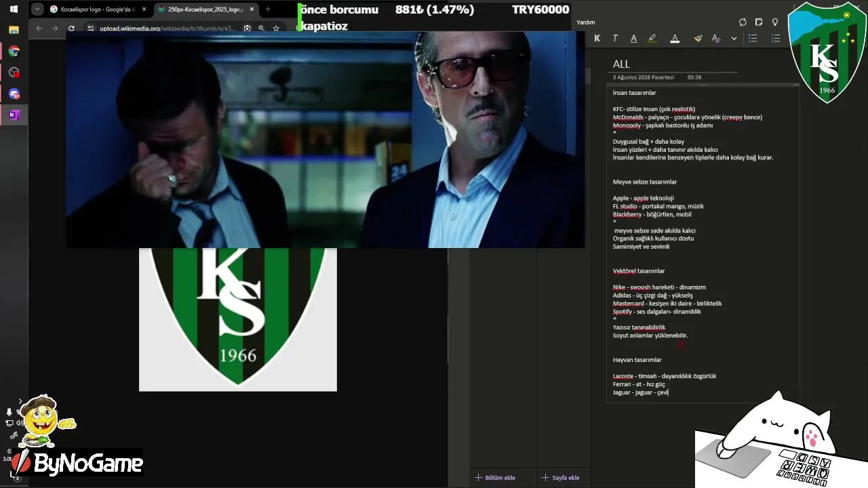This screenshot has height=488, width=868.
Task: Click the Lacoste timsah line
Action: click(x=665, y=376)
